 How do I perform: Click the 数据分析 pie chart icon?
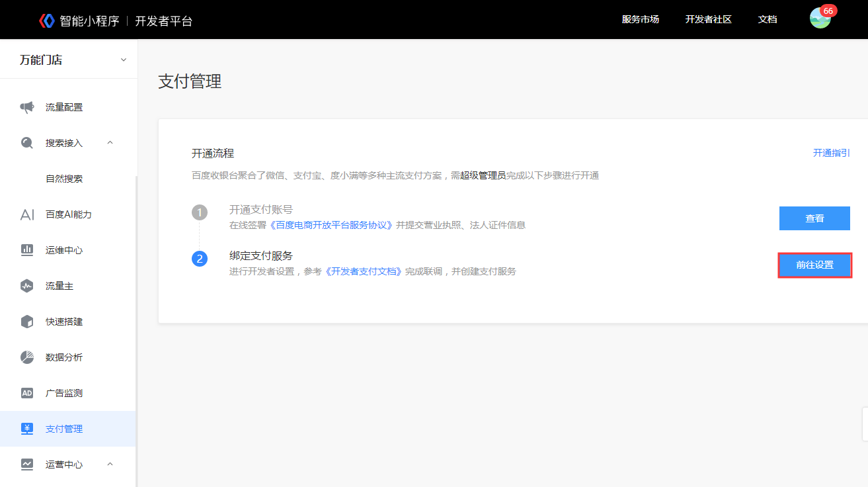[x=27, y=357]
